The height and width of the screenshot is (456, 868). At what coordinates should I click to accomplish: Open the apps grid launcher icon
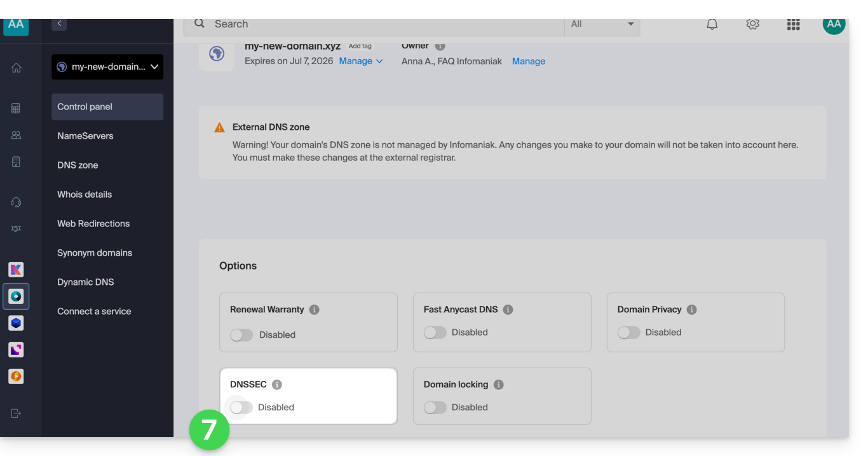pos(793,24)
